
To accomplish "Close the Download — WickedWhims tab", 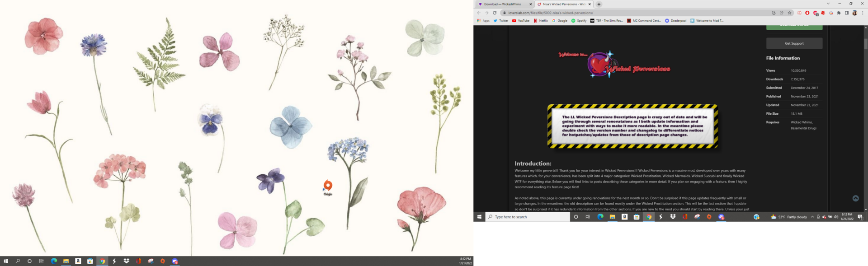I will pyautogui.click(x=530, y=4).
